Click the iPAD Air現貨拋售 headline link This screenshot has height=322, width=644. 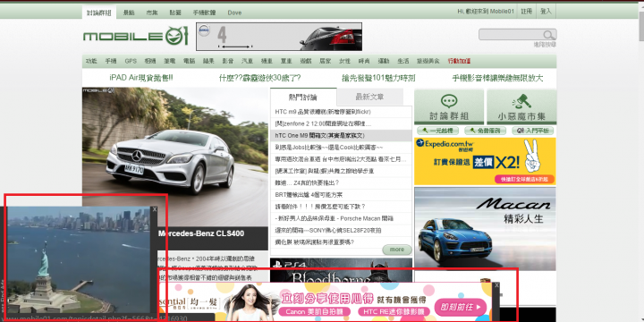point(141,78)
